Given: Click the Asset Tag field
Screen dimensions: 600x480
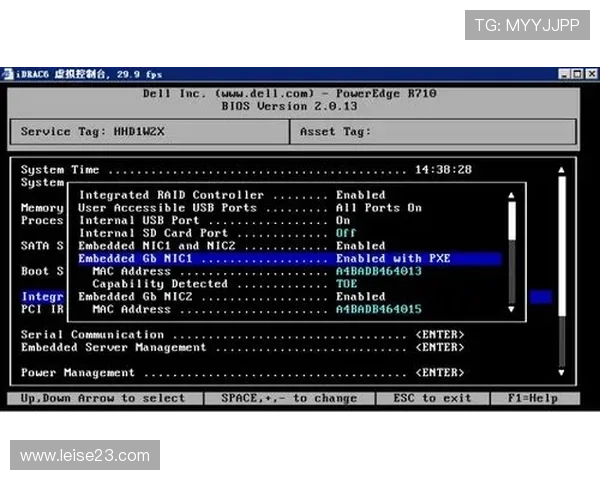Looking at the screenshot, I should (x=433, y=132).
